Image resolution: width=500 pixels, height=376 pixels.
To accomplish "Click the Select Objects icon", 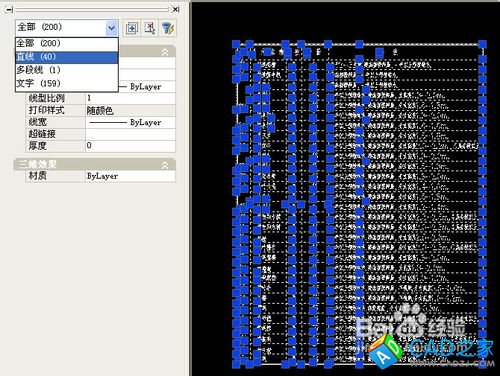I will coord(150,28).
